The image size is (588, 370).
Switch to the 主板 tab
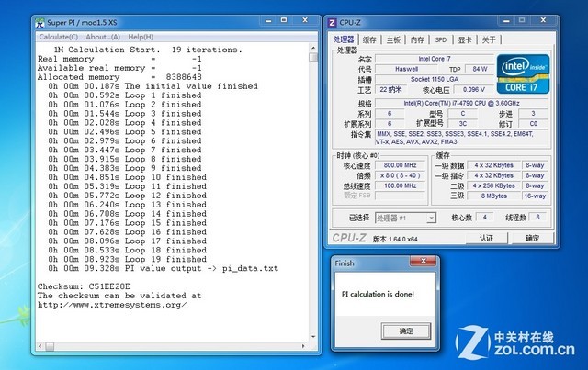(x=393, y=39)
